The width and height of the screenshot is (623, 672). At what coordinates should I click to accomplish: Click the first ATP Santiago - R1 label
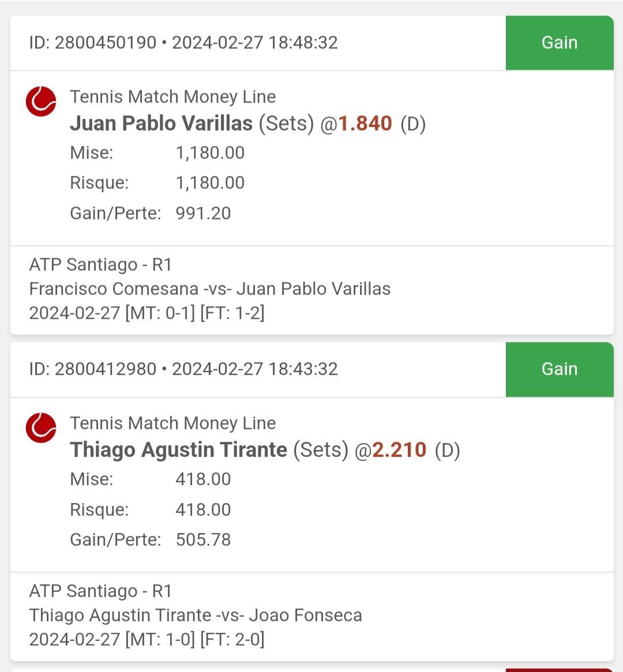tap(100, 264)
